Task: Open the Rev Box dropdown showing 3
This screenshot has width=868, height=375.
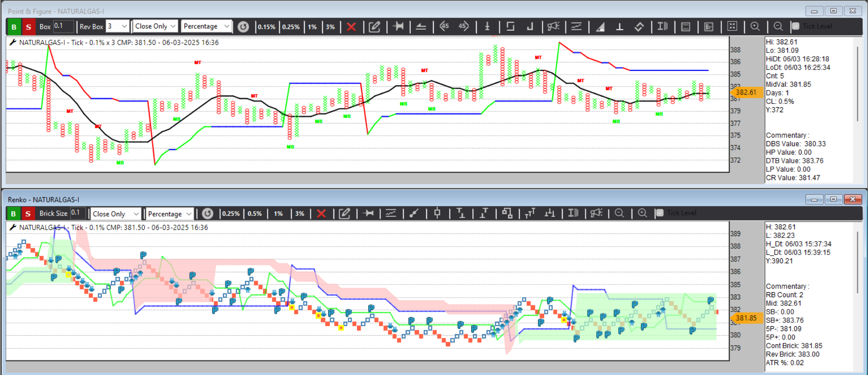Action: (118, 26)
